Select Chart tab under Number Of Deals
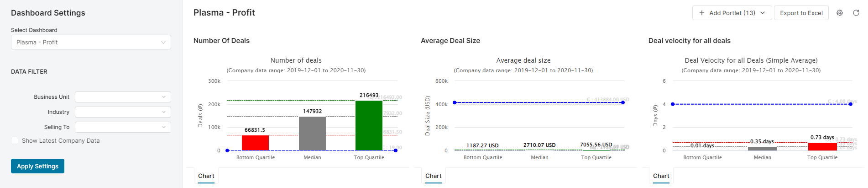This screenshot has height=188, width=868. point(206,176)
